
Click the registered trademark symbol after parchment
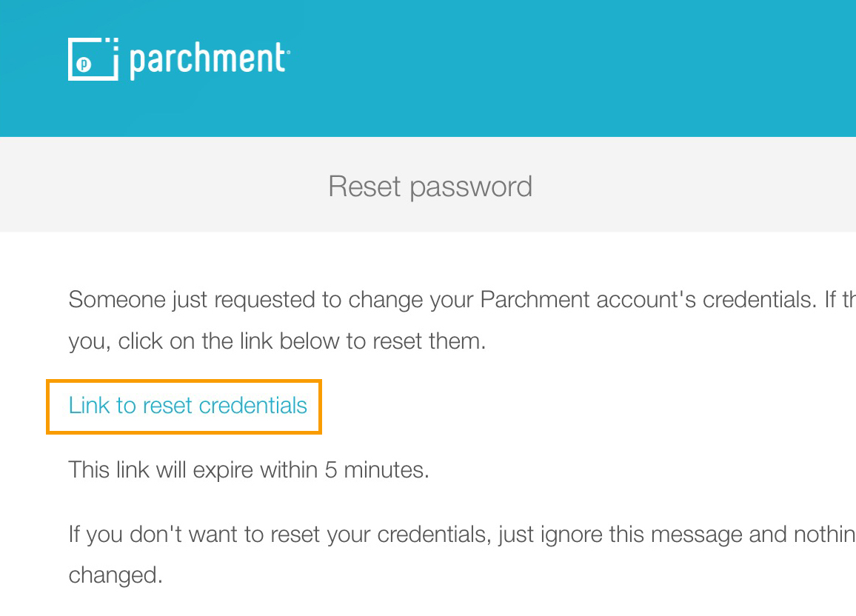click(x=288, y=53)
